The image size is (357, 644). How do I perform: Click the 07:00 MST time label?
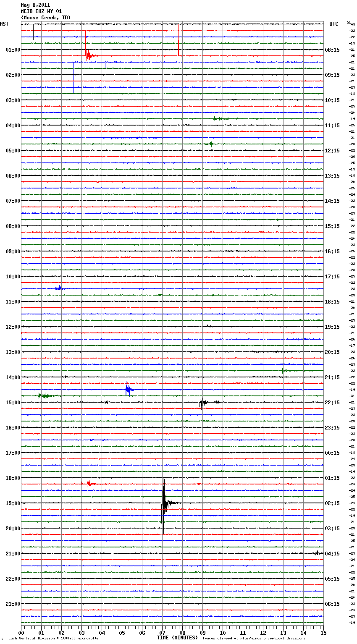(13, 201)
